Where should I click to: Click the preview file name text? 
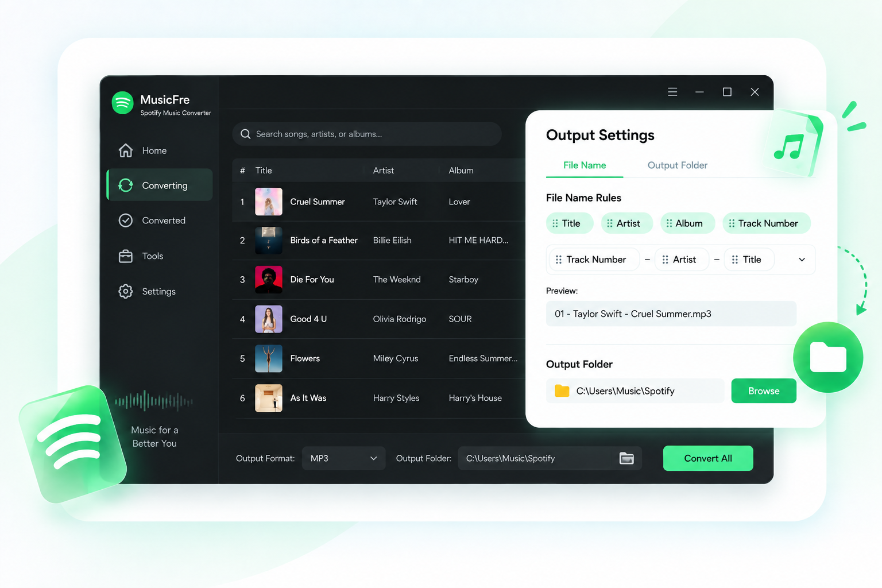click(x=633, y=314)
